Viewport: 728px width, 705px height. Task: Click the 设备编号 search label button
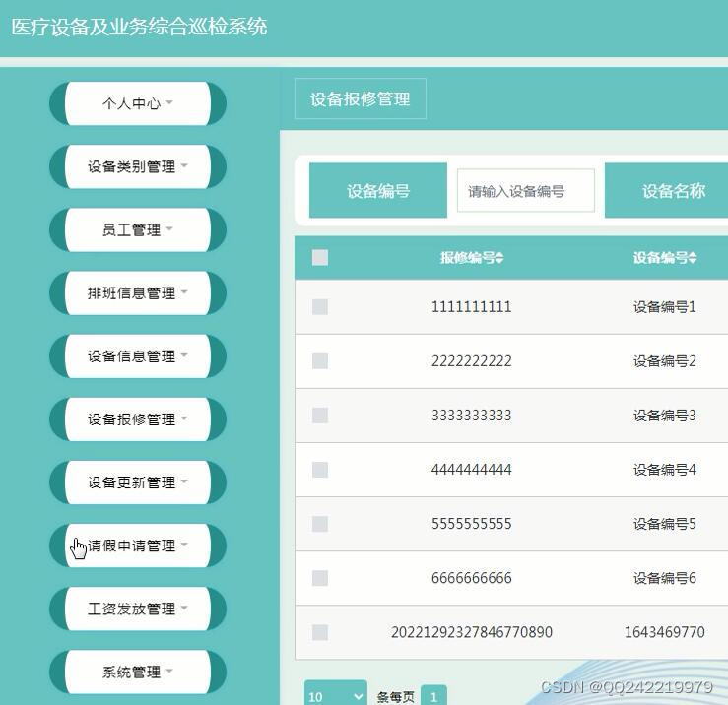point(378,190)
